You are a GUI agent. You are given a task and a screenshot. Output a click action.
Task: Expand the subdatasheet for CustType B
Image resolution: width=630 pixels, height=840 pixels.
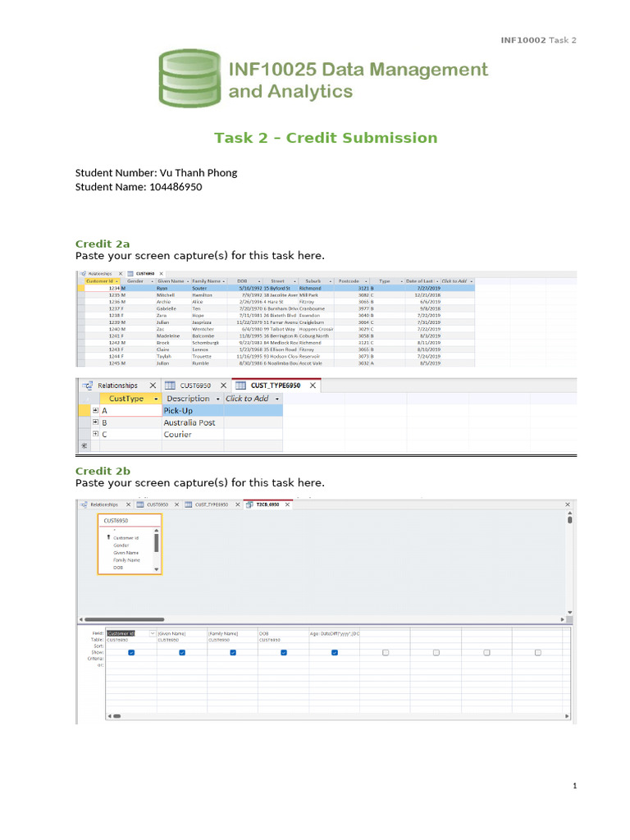click(95, 422)
